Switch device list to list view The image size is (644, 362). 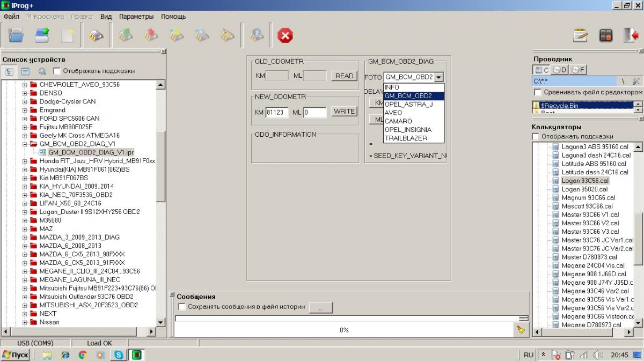(x=25, y=71)
